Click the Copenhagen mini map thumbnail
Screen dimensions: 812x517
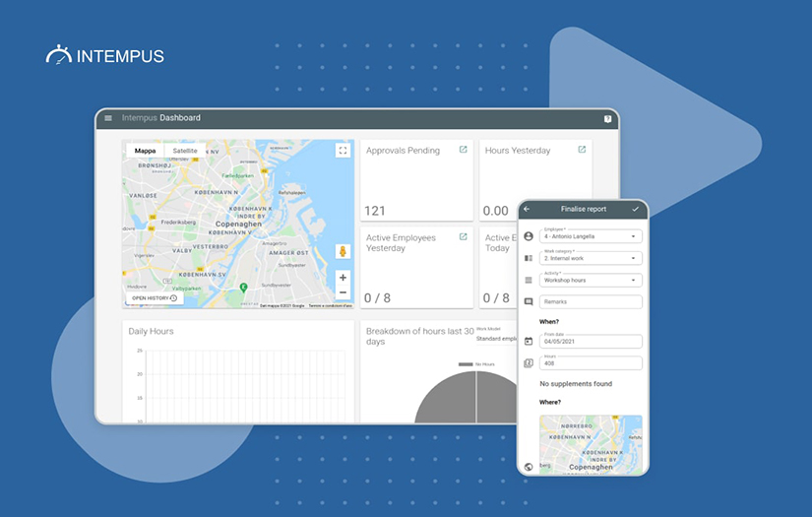tap(591, 444)
